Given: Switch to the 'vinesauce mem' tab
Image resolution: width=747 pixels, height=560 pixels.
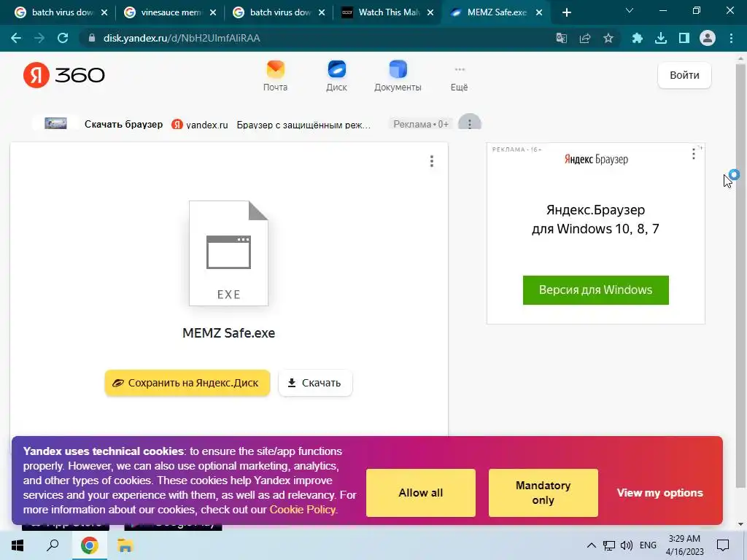Looking at the screenshot, I should pos(169,12).
